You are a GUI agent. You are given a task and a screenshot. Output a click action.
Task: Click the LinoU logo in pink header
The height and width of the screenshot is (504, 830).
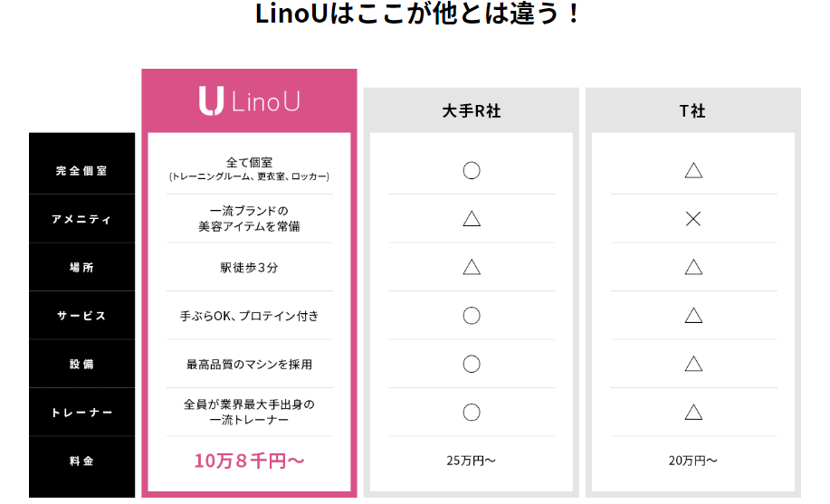pos(249,100)
